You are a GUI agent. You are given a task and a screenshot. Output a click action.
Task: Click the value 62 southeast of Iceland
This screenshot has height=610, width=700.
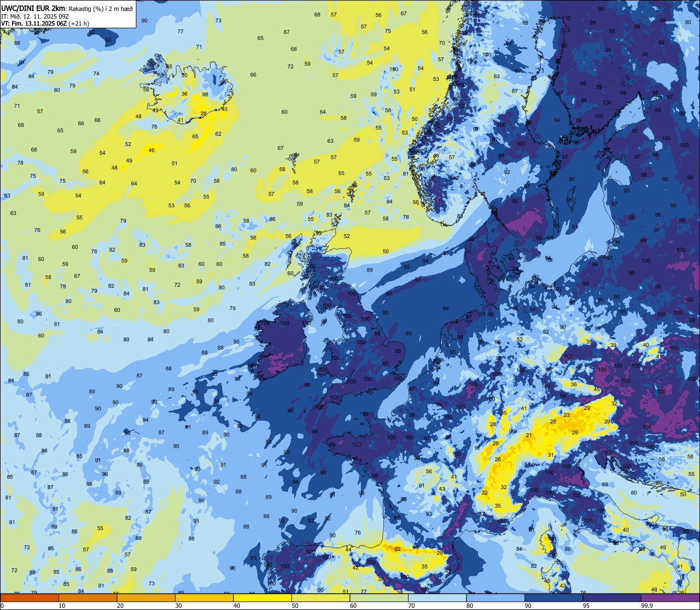[x=218, y=133]
